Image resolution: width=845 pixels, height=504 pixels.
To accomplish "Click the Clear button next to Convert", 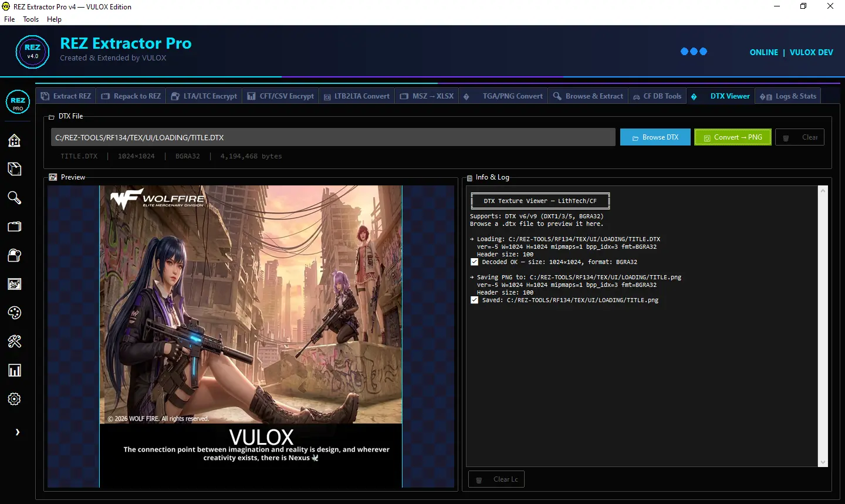I will (800, 137).
